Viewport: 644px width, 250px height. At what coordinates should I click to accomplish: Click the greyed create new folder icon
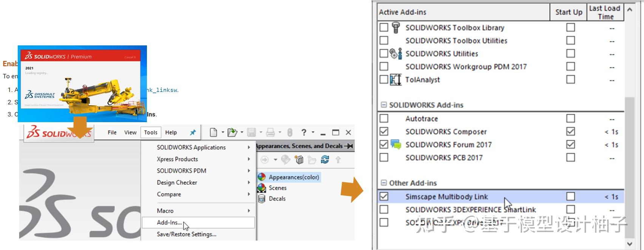point(312,160)
